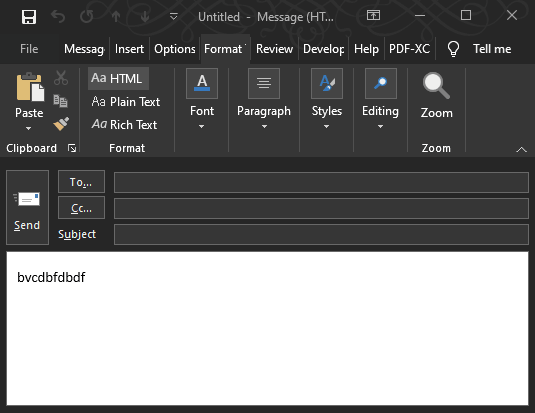Click the Undo arrow in title bar
The image size is (535, 413).
(58, 16)
